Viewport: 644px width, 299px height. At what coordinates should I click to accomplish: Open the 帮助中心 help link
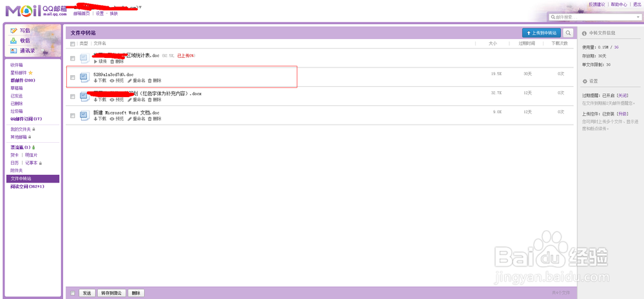coord(618,5)
